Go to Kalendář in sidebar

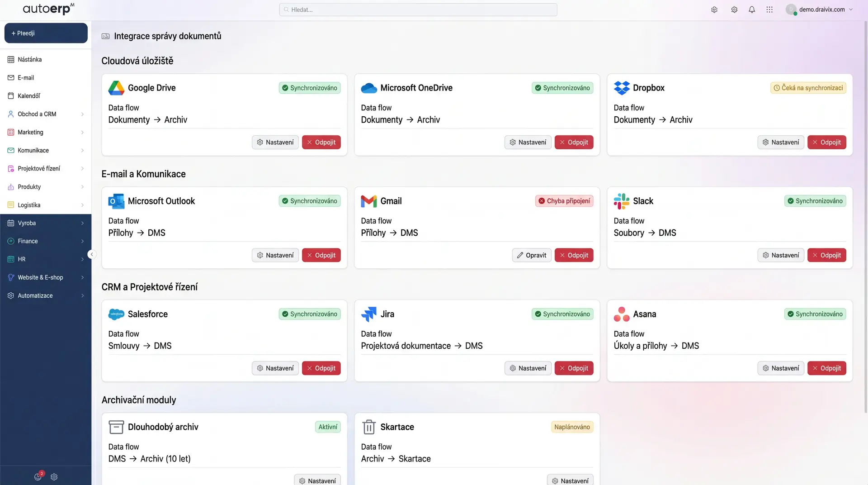point(29,96)
